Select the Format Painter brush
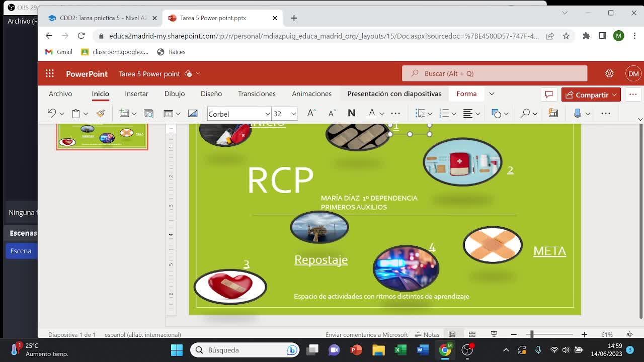Viewport: 644px width, 362px height. (x=101, y=113)
